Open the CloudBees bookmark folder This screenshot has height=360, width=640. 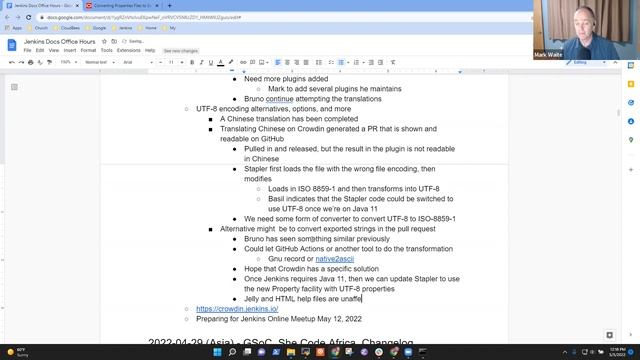point(67,28)
